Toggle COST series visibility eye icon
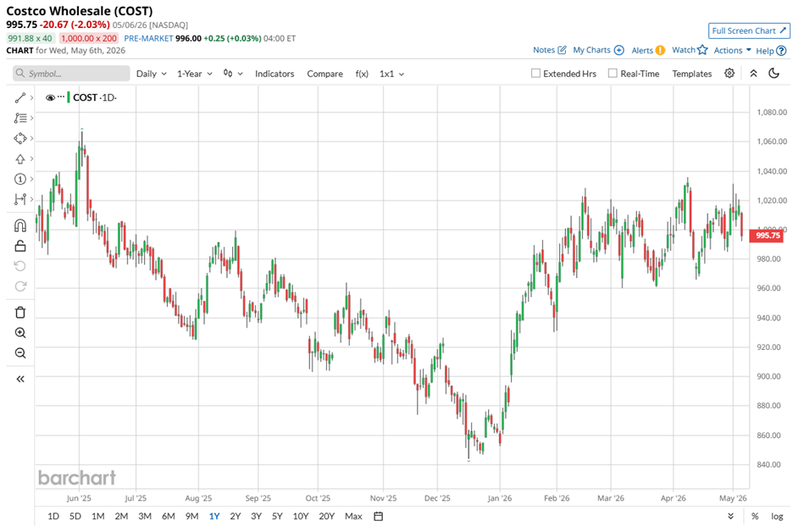 click(50, 97)
